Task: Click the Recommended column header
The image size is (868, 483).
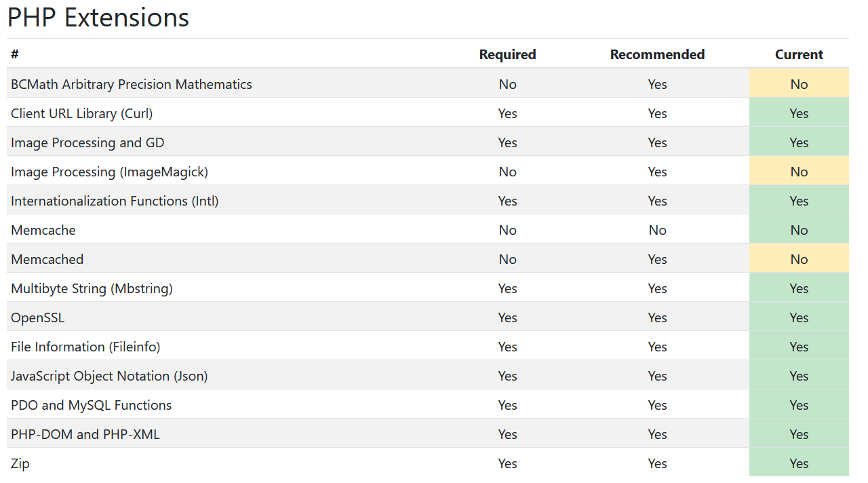Action: 657,54
